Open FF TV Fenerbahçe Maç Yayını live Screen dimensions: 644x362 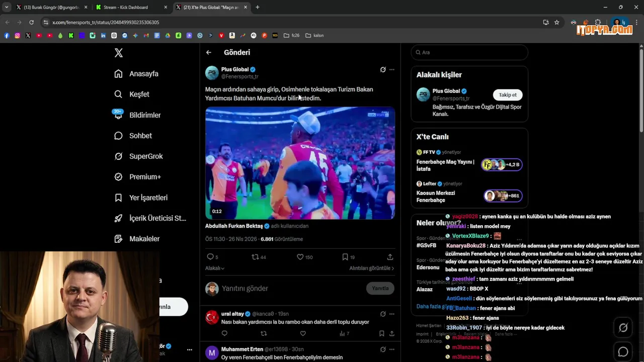click(469, 161)
